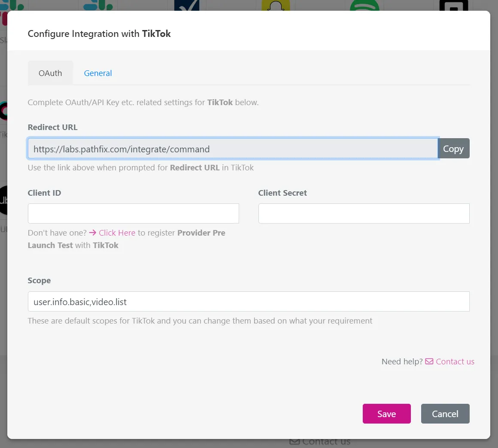Save the TikTok integration settings
Viewport: 498px width, 448px height.
386,413
